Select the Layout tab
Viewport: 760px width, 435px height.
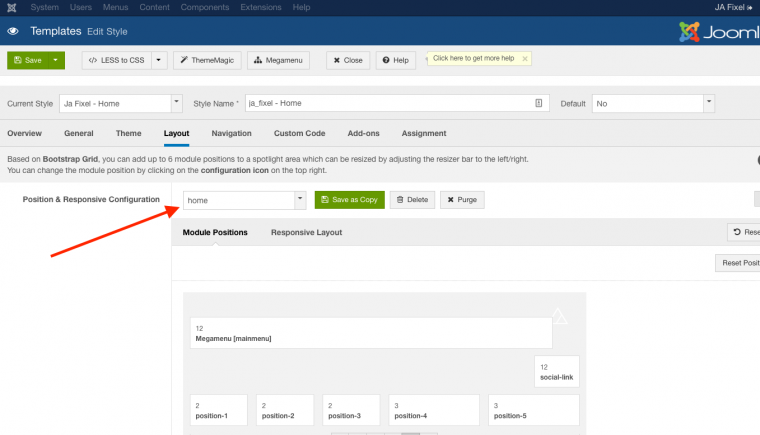pos(176,133)
